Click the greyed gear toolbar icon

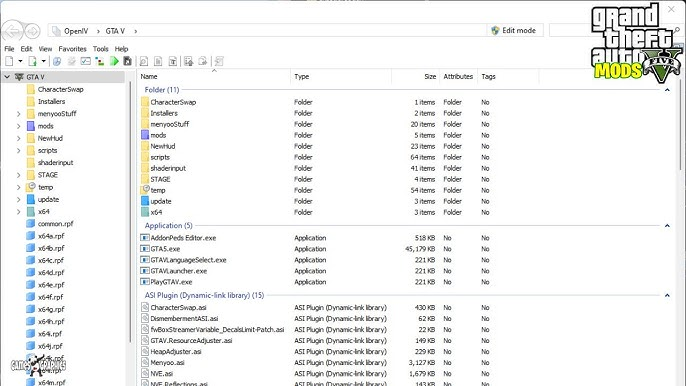point(71,61)
